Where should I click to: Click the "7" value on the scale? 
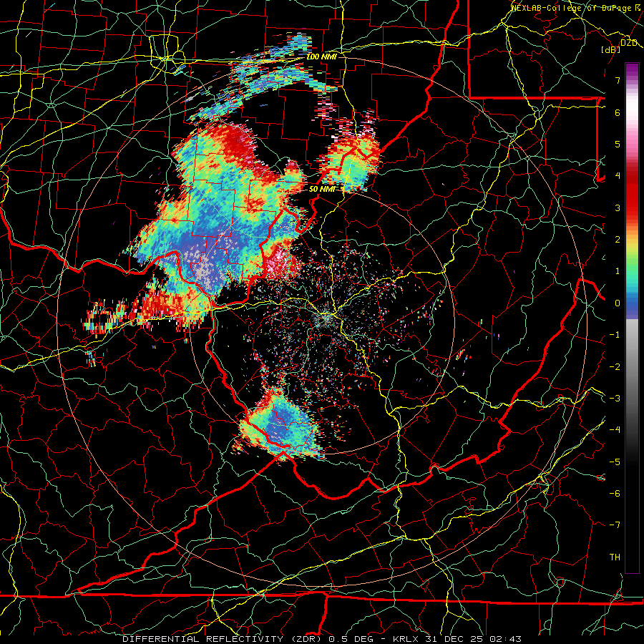(x=618, y=80)
